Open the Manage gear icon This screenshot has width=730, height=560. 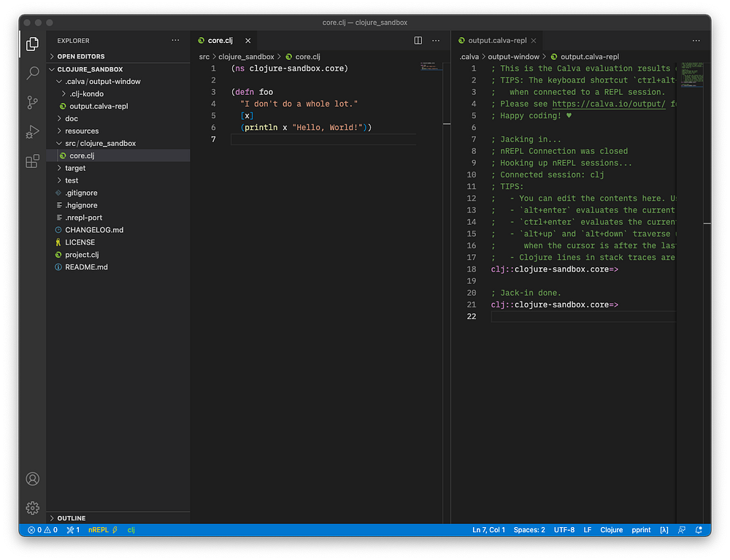(x=33, y=508)
